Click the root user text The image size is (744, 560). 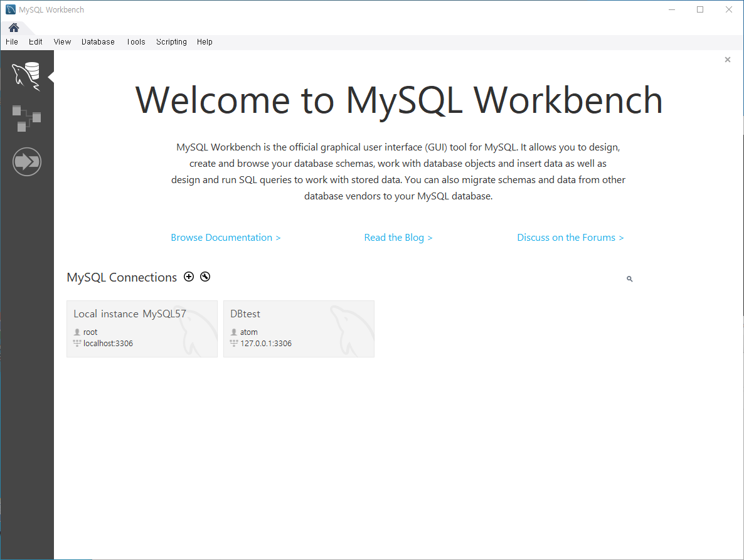[x=90, y=332]
